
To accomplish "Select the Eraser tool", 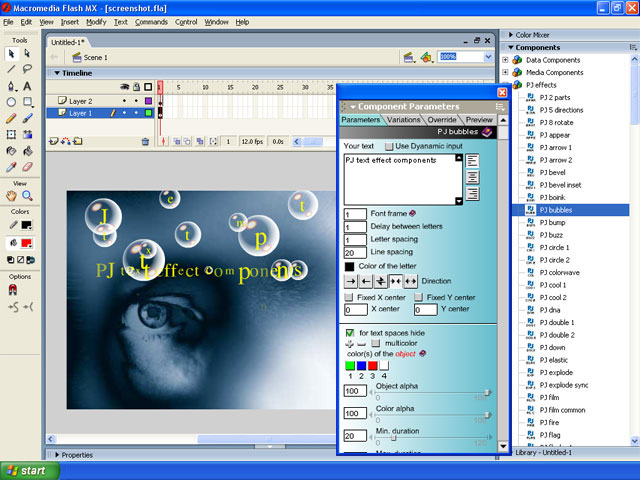I will pos(27,167).
